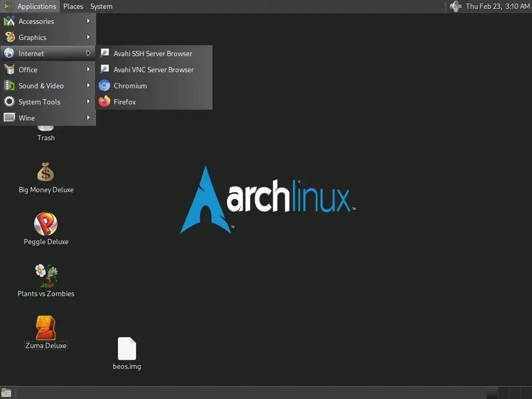Click the Sound & Video text label

tap(41, 86)
